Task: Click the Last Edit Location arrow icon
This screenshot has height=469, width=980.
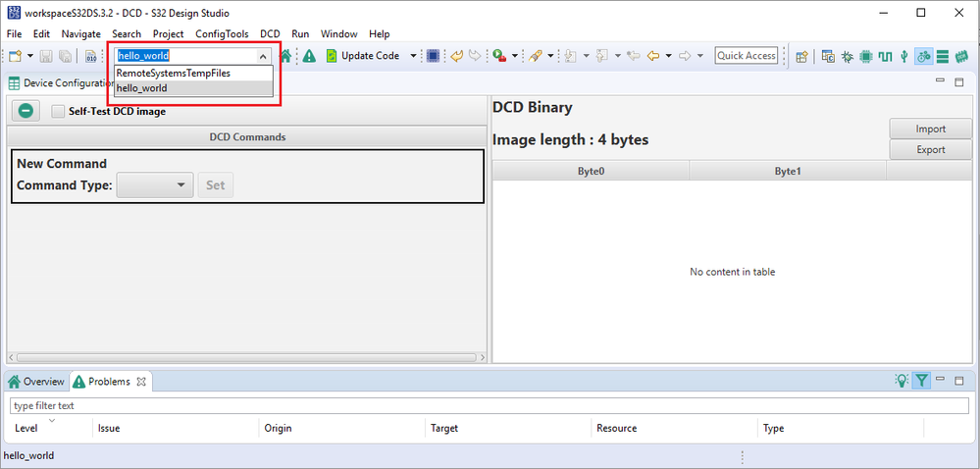Action: tap(634, 56)
